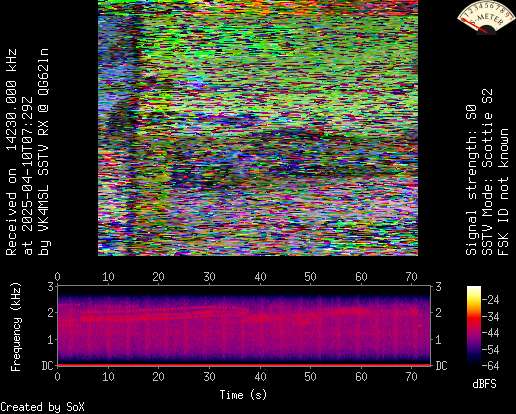This screenshot has width=516, height=414.
Task: Click the 'SSTV Mode: Scottie S2' label
Action: click(x=487, y=172)
